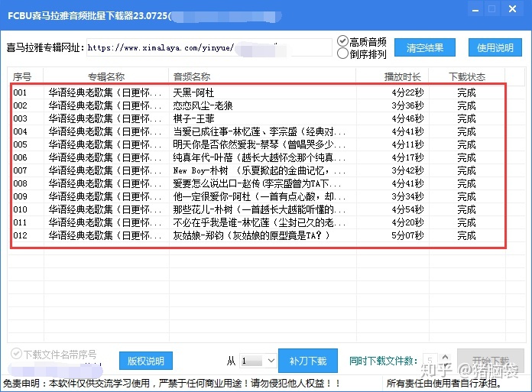Click the 版权说明 button
This screenshot has height=392, width=532.
pyautogui.click(x=146, y=361)
